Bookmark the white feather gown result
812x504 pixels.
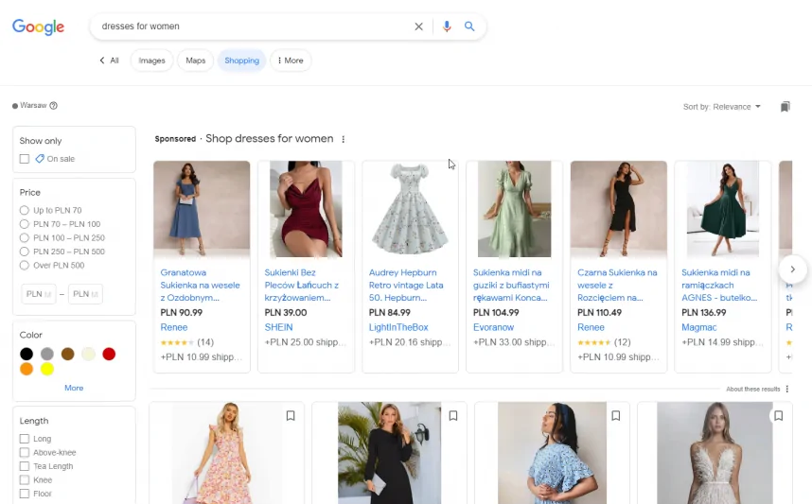coord(778,416)
